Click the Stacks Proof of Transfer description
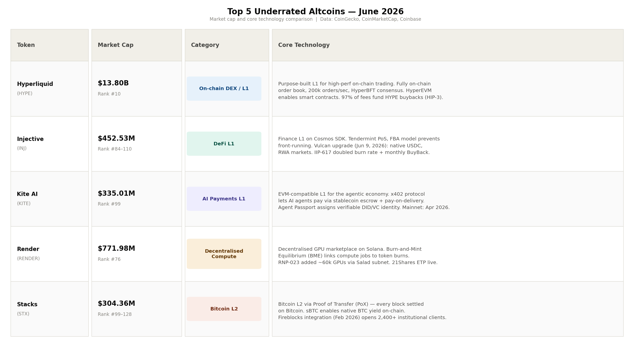Image resolution: width=631 pixels, height=364 pixels. (362, 311)
